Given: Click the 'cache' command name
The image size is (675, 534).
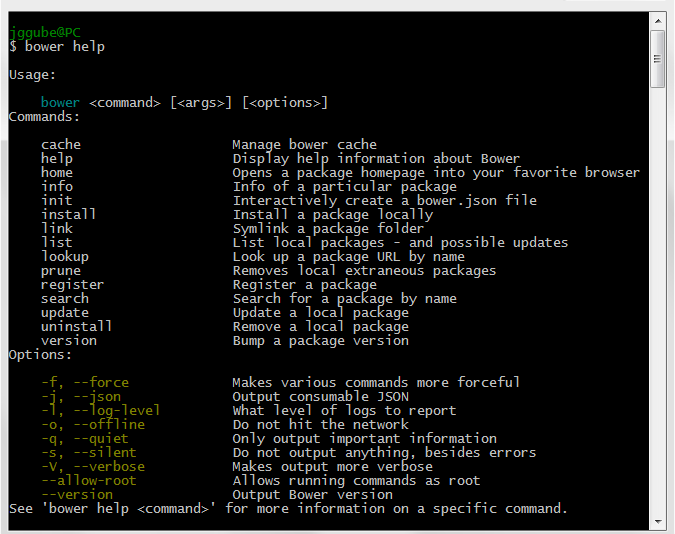Looking at the screenshot, I should click(61, 144).
